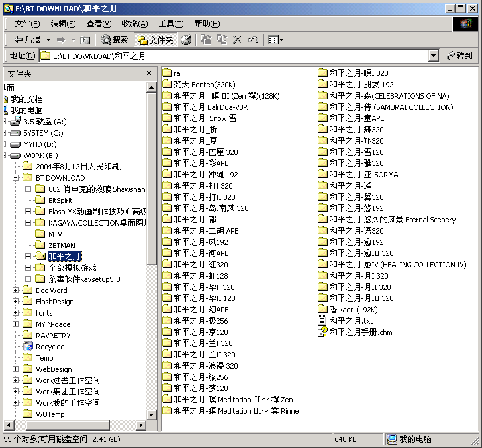Click the folder tree scroll-down arrow
This screenshot has width=482, height=448.
tap(151, 414)
